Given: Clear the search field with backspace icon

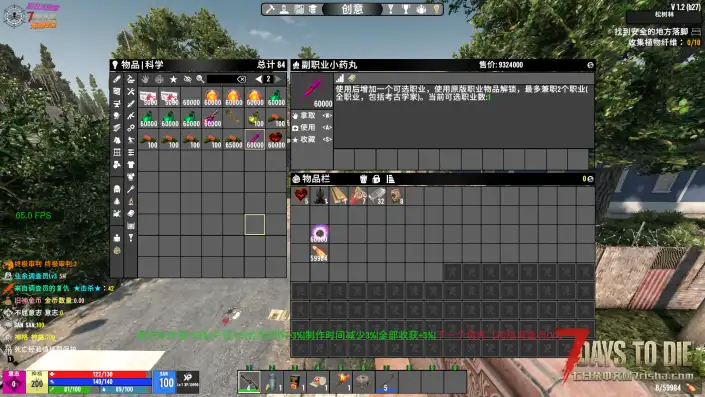Looking at the screenshot, I should (x=241, y=79).
